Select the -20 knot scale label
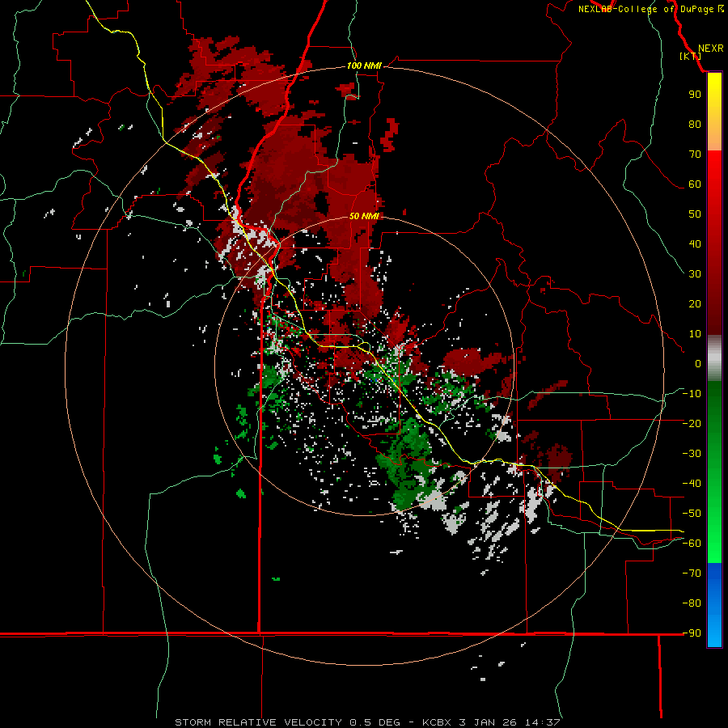Screen dimensions: 728x728 point(692,423)
